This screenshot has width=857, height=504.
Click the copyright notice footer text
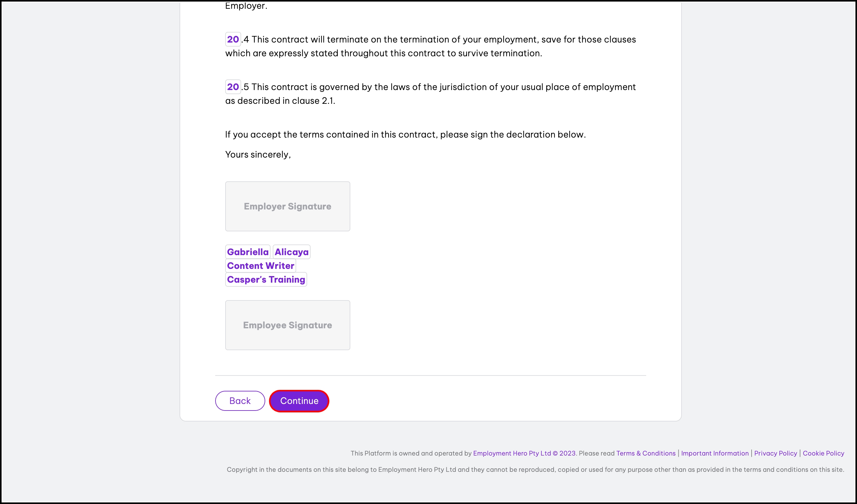[535, 469]
